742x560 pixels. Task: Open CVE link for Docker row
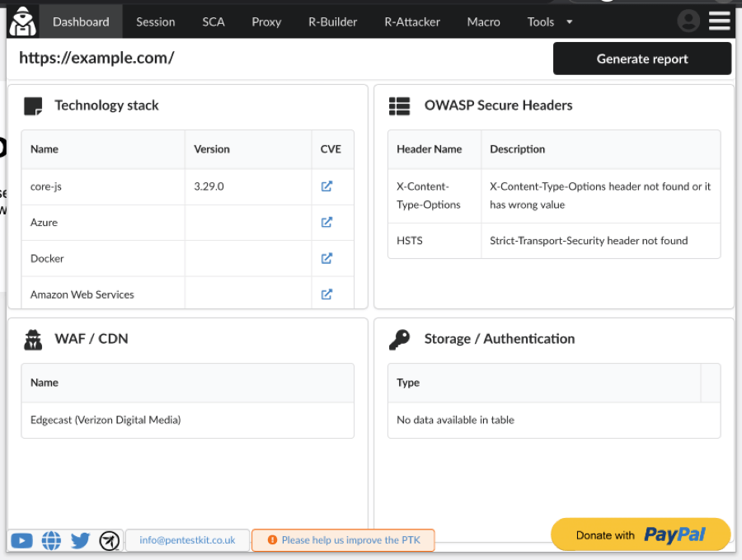click(326, 258)
